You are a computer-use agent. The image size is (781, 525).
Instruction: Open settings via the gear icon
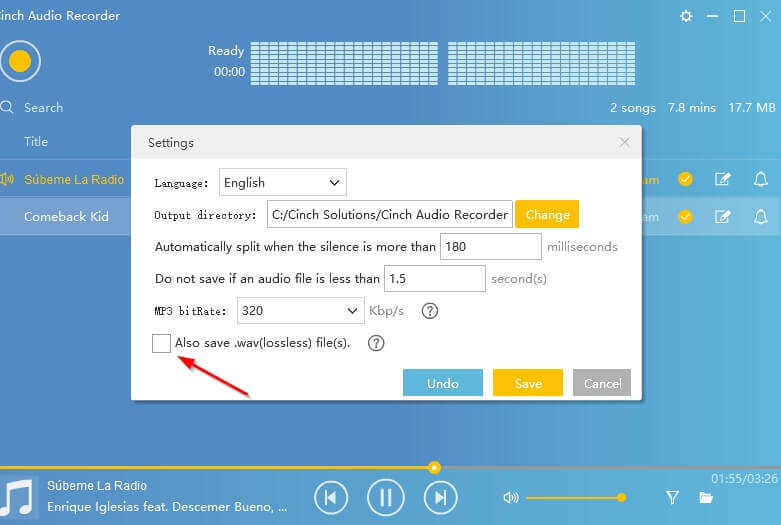[x=686, y=16]
